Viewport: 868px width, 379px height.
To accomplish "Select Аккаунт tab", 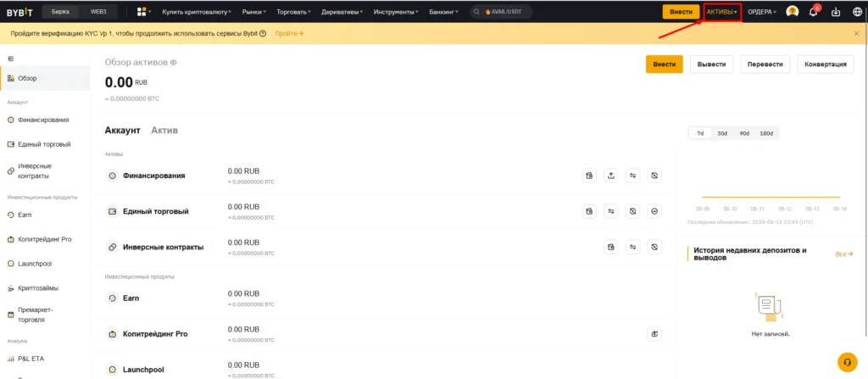I will click(x=122, y=131).
